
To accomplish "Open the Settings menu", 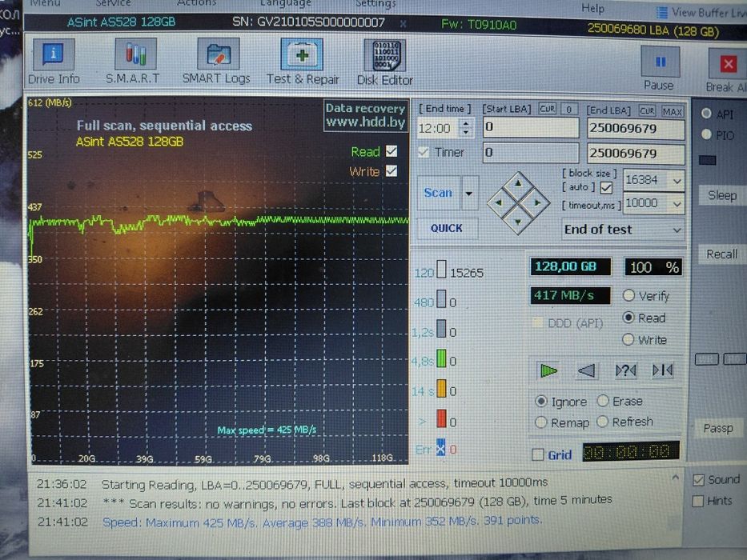I will tap(376, 4).
